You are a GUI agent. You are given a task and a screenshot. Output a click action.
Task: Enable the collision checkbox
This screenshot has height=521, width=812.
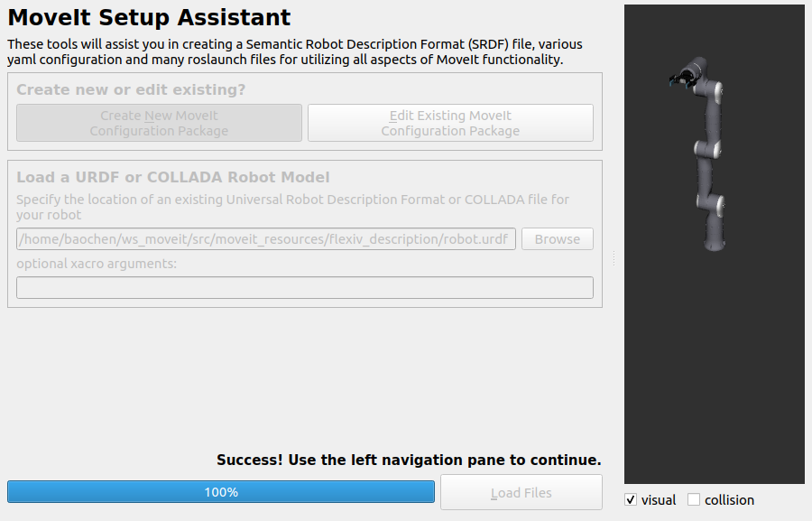coord(694,499)
